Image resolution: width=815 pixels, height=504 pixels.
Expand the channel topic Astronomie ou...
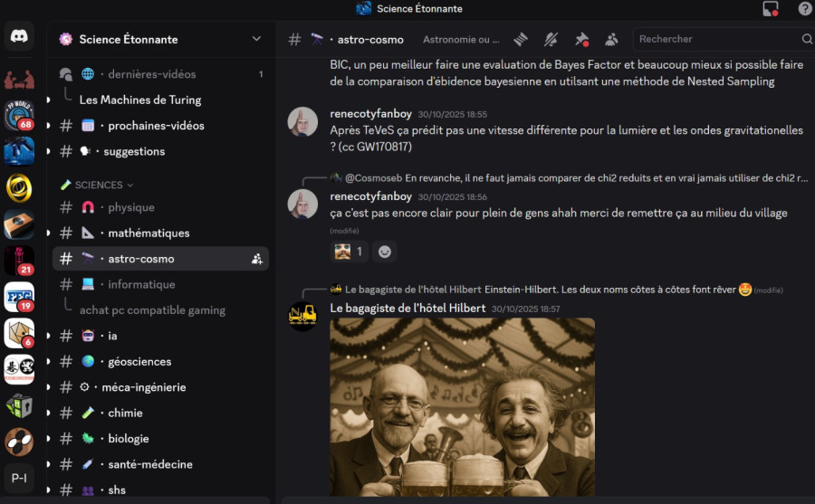pyautogui.click(x=461, y=39)
